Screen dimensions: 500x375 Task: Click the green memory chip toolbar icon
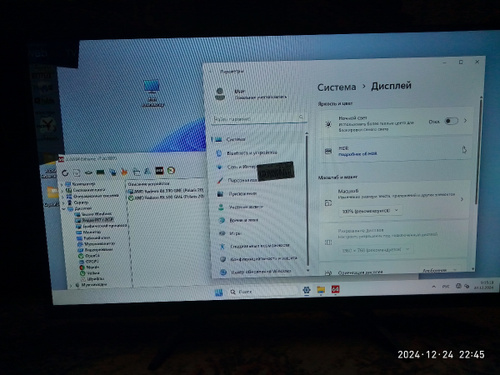[100, 172]
